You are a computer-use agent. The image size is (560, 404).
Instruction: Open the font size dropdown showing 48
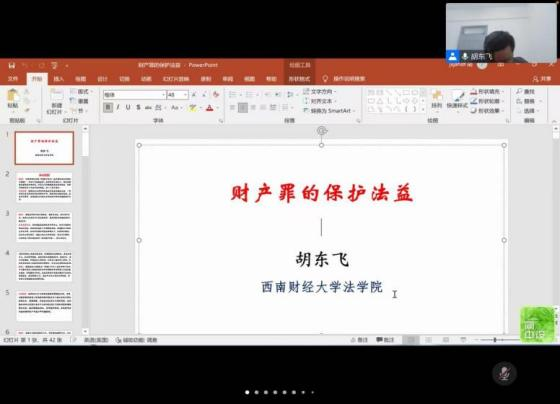185,95
